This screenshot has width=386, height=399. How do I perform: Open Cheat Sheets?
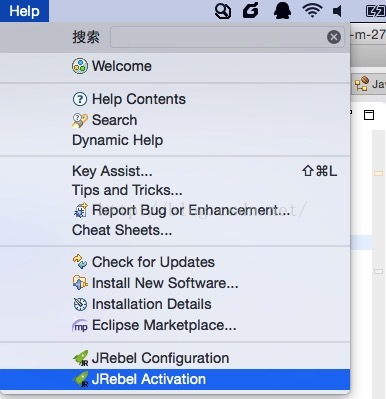coord(175,230)
